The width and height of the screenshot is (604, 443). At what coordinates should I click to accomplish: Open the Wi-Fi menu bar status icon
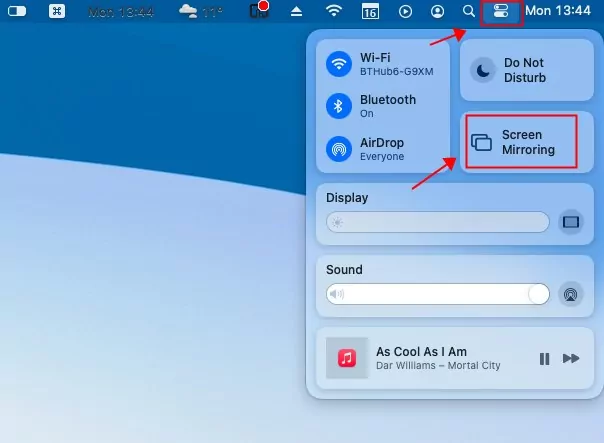pos(334,10)
